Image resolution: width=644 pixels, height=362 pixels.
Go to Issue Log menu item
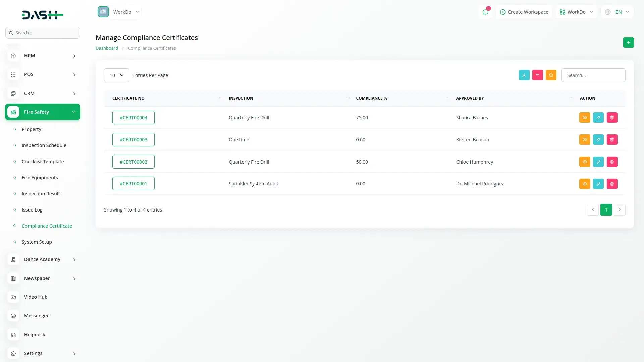[x=32, y=210]
